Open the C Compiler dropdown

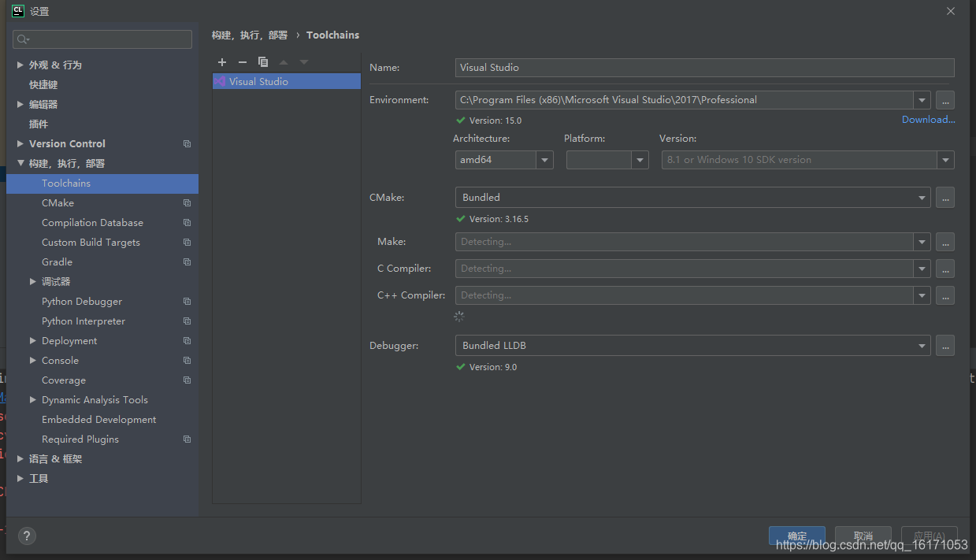[x=922, y=269]
